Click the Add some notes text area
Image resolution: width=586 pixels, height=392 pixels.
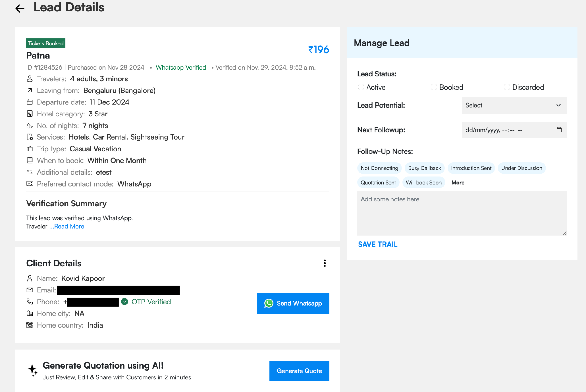pos(462,213)
